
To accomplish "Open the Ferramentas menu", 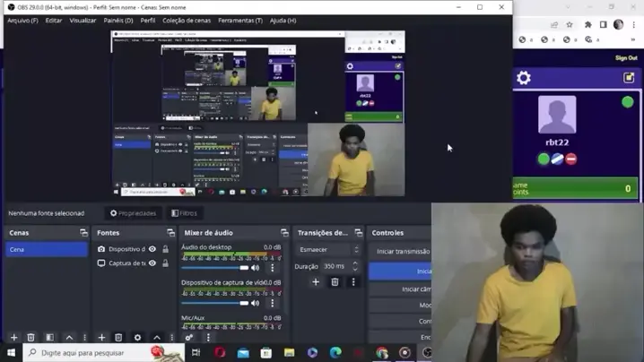I will 239,21.
